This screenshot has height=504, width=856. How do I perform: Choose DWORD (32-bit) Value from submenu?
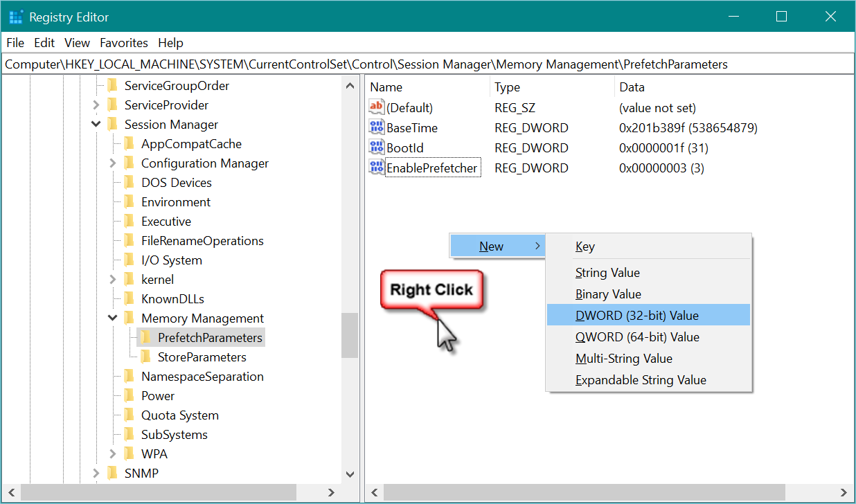pyautogui.click(x=636, y=316)
